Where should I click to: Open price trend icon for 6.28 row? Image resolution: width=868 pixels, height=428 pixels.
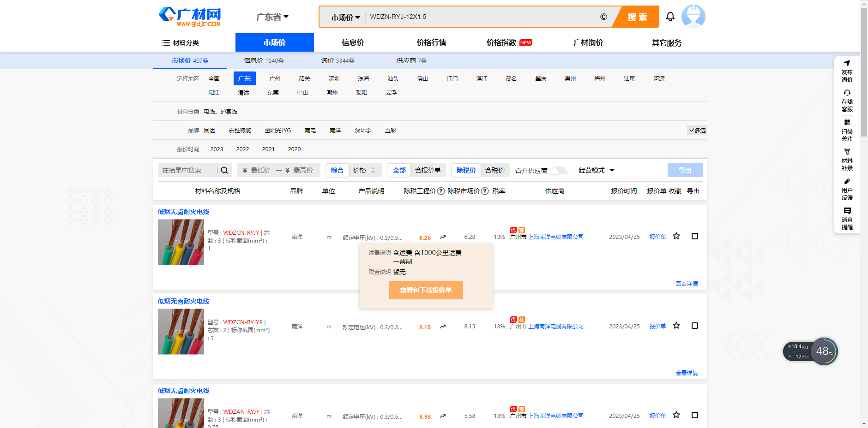click(x=443, y=237)
